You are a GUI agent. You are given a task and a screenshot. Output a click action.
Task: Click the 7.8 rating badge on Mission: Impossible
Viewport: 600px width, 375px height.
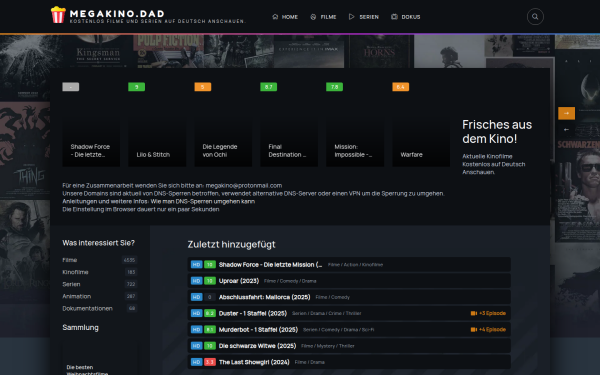(x=334, y=87)
